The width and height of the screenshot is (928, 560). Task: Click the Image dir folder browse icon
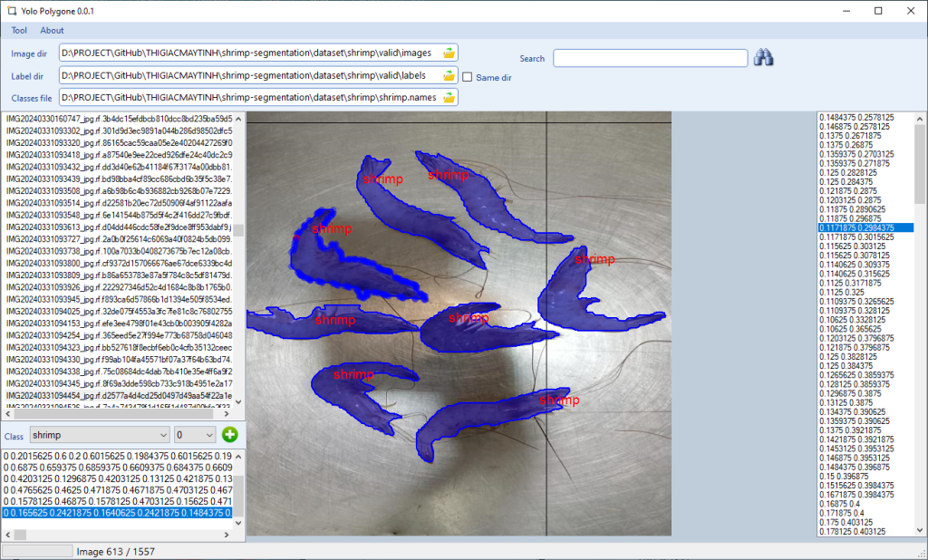[x=449, y=53]
